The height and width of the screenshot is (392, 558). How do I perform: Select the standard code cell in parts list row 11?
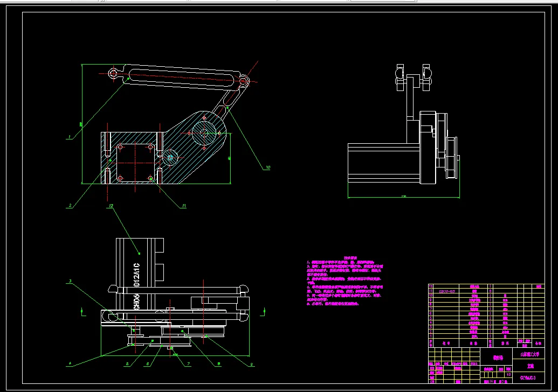446,291
